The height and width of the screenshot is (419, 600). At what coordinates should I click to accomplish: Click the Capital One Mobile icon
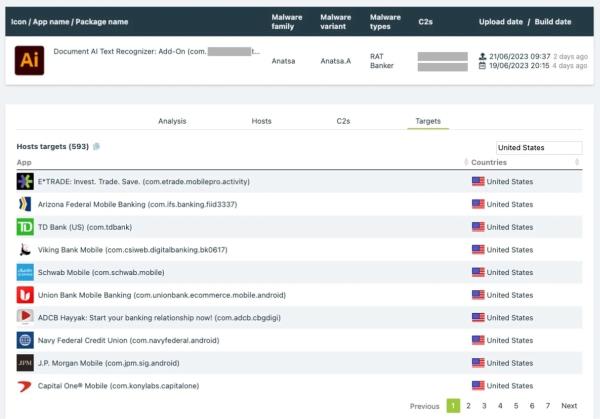point(25,386)
